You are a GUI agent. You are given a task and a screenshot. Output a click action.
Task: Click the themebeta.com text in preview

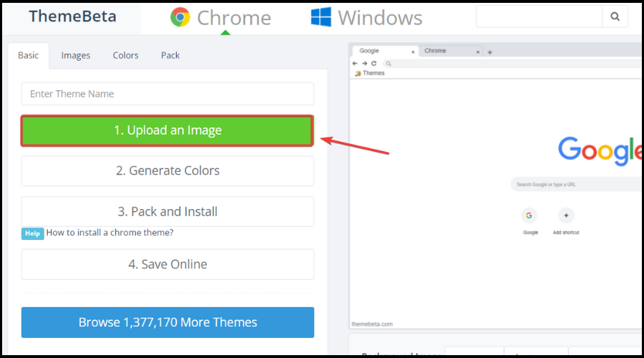pos(372,324)
